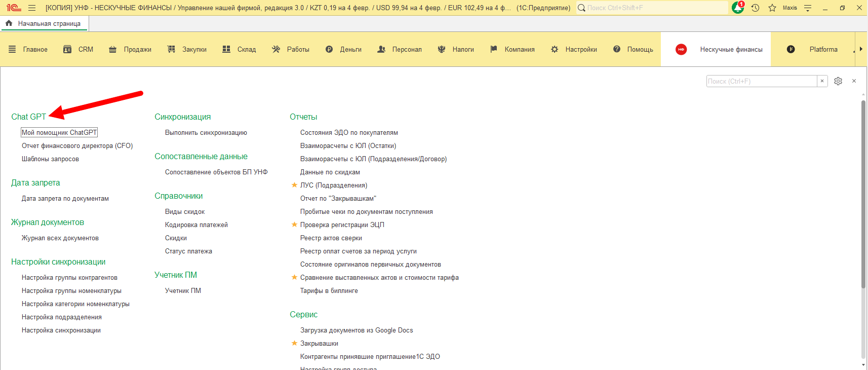Click the notifications bell icon

(x=737, y=8)
